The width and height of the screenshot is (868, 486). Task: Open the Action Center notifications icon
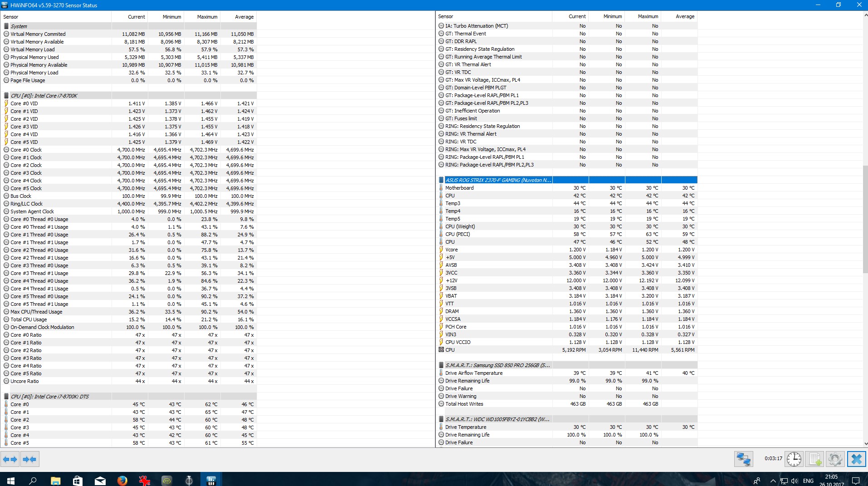tap(856, 481)
